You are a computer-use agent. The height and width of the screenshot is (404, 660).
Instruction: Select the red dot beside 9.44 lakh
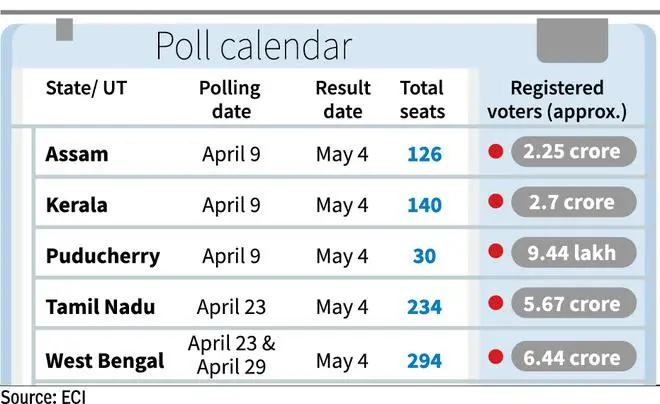(493, 255)
